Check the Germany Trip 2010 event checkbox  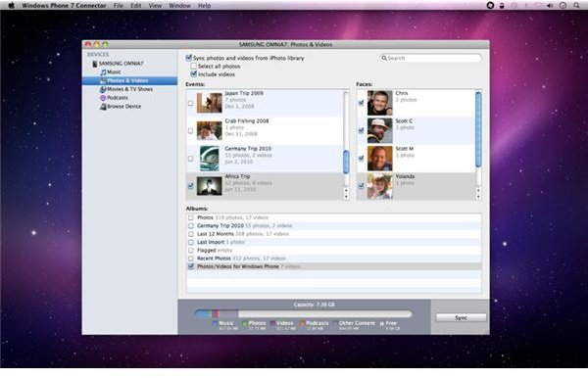click(191, 159)
